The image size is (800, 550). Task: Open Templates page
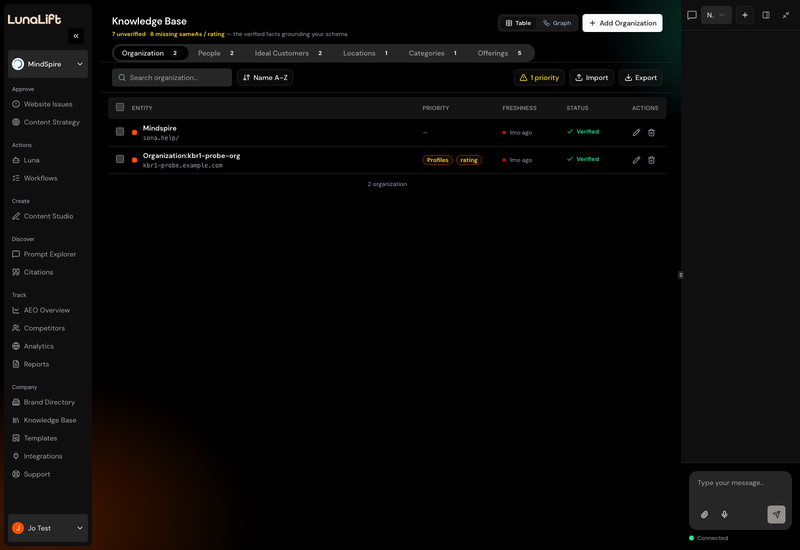pyautogui.click(x=48, y=438)
